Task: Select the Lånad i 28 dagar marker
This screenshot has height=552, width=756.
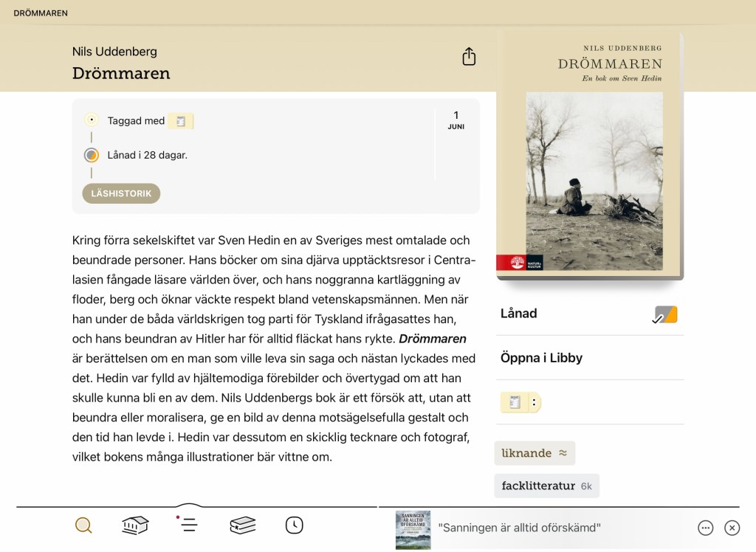Action: 92,155
